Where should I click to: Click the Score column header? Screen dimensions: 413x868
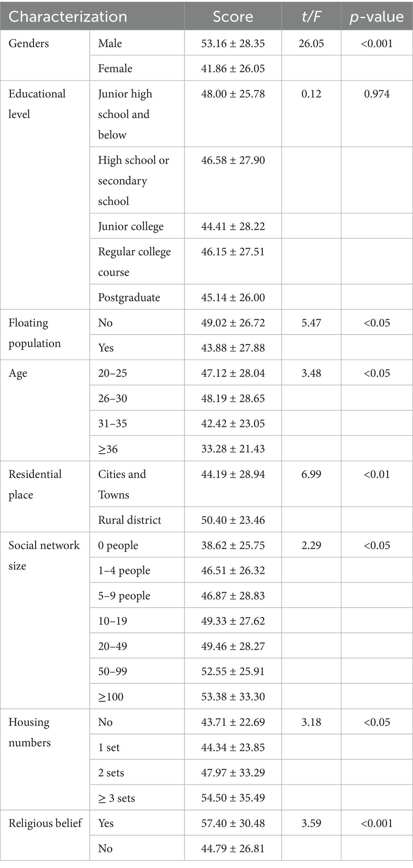point(233,16)
